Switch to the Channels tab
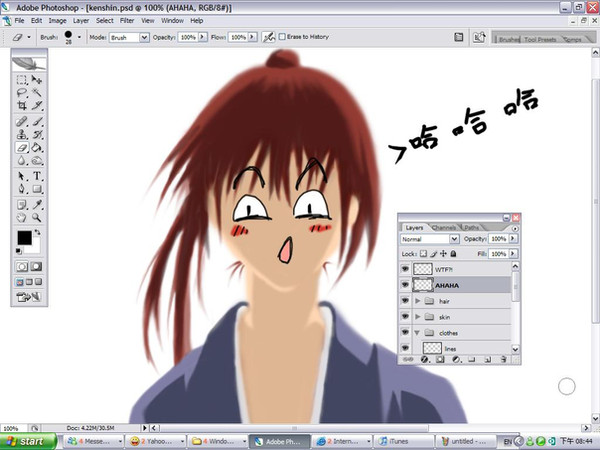Screen dimensions: 600x450 444,228
